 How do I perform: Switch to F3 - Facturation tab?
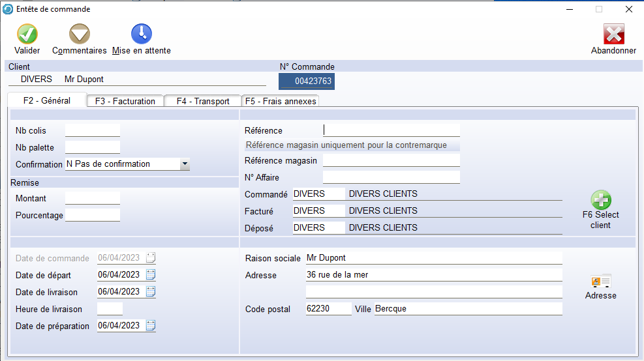pyautogui.click(x=125, y=101)
